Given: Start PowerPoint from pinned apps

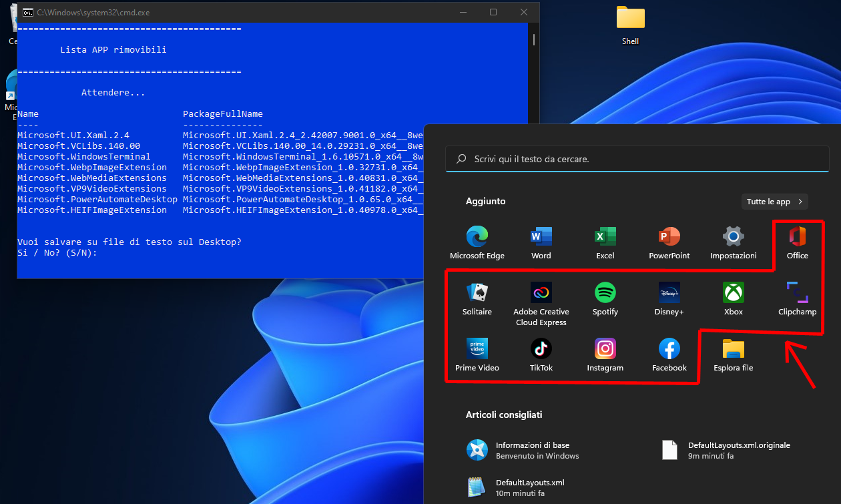Looking at the screenshot, I should point(669,243).
